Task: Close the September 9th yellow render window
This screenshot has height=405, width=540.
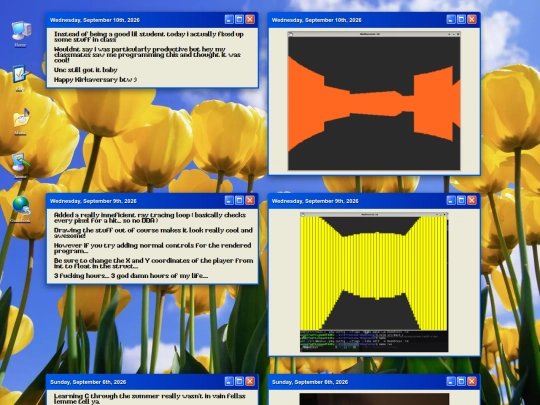Action: click(x=472, y=200)
